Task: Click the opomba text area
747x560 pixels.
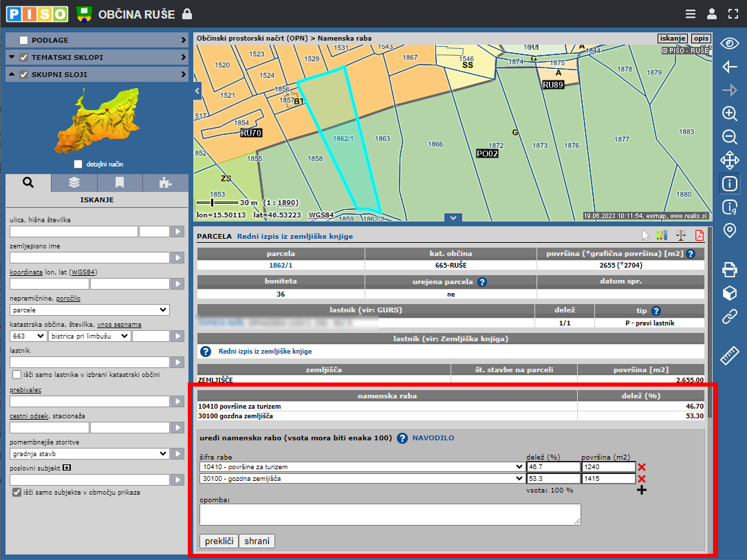Action: [390, 515]
